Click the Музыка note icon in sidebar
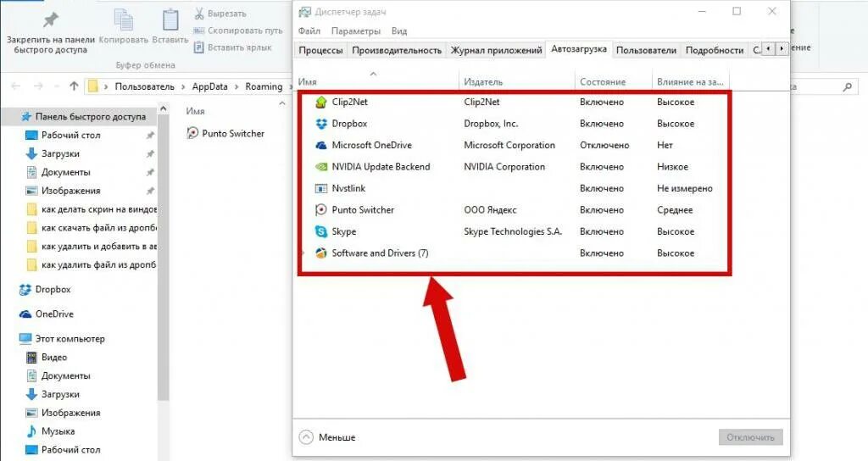The width and height of the screenshot is (868, 461). pyautogui.click(x=31, y=431)
